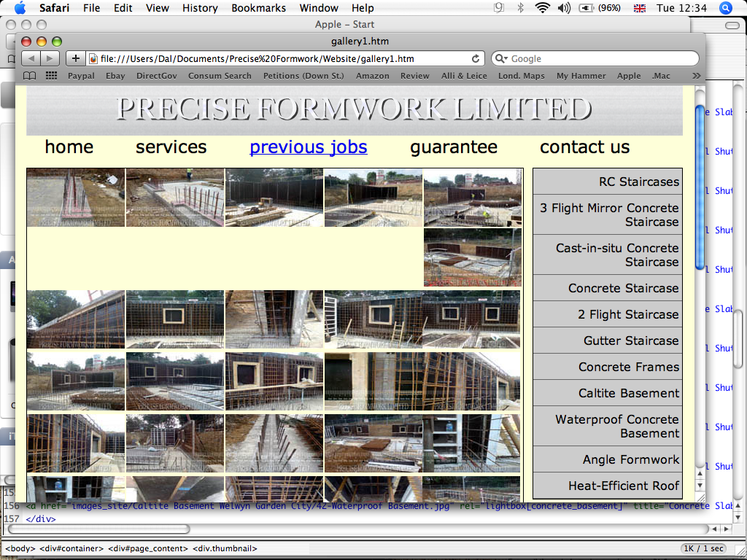Click the 'previous jobs' navigation link

point(308,147)
